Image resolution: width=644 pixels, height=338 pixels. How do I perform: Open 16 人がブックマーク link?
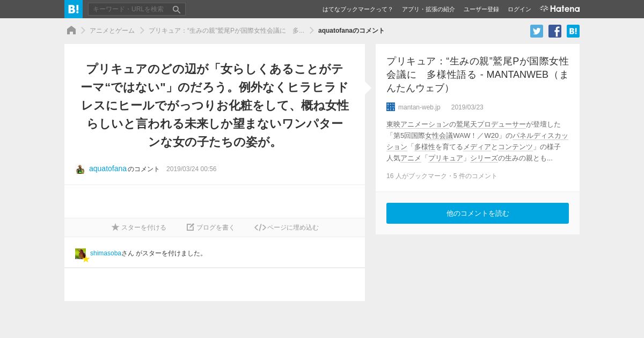tap(416, 176)
